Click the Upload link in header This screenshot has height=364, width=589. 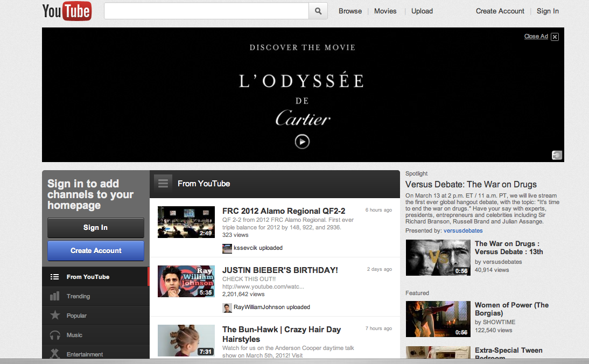(422, 11)
